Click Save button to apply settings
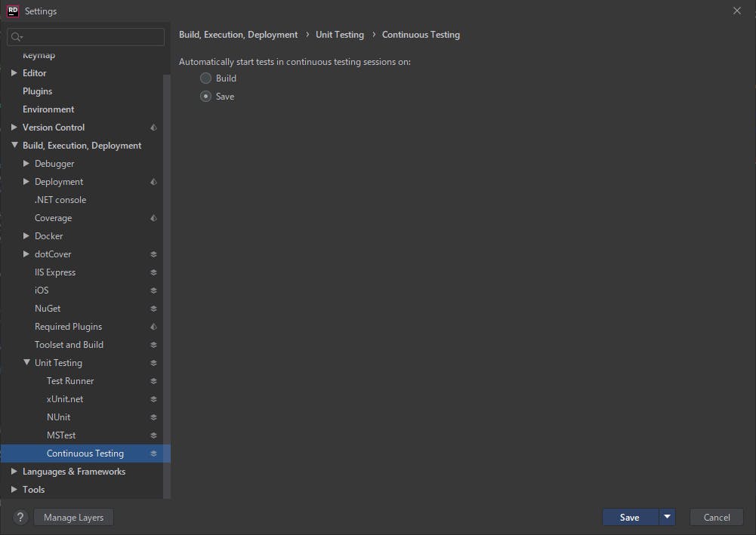Screen dimensions: 756x535 (630, 517)
